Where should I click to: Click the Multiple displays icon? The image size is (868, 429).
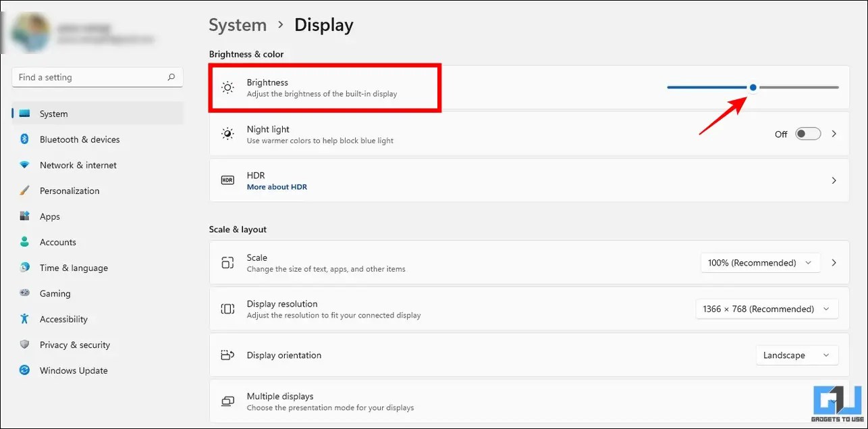pyautogui.click(x=227, y=401)
